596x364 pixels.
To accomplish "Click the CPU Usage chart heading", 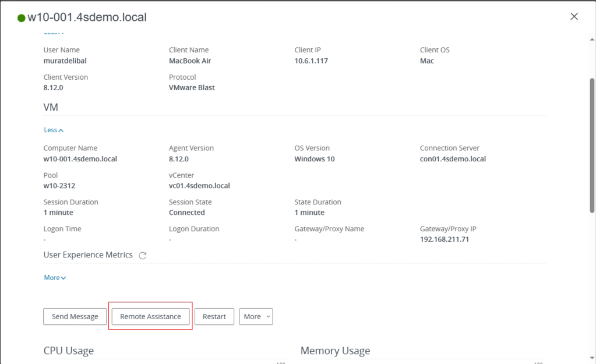I will [x=69, y=351].
